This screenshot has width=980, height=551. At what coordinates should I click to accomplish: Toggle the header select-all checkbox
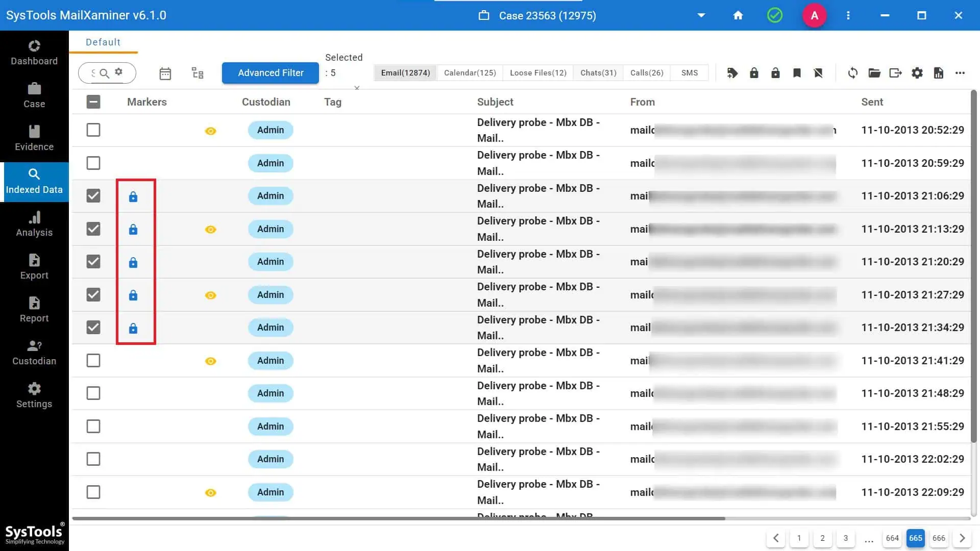(x=93, y=102)
